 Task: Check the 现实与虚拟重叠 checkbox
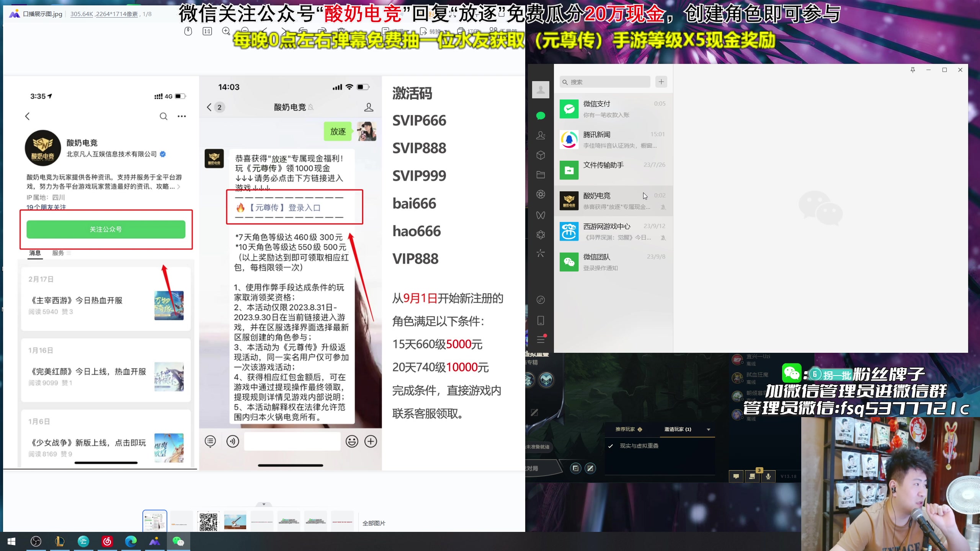(x=610, y=446)
